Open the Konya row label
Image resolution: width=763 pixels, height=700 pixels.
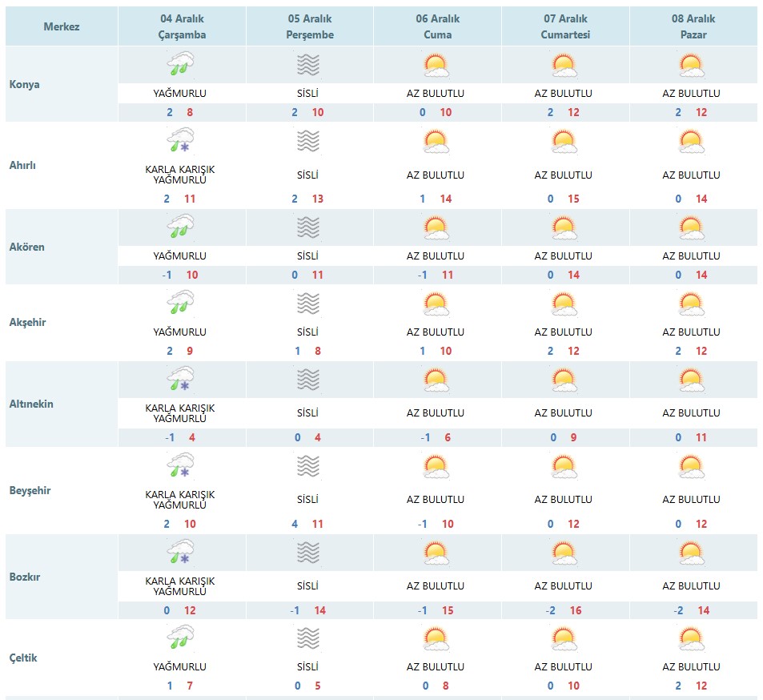tap(24, 84)
